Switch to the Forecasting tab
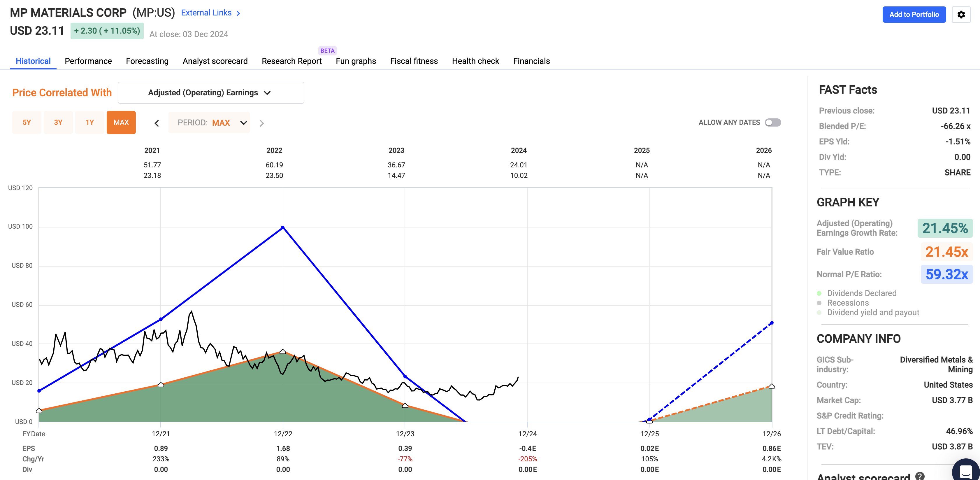The height and width of the screenshot is (480, 980). tap(147, 61)
